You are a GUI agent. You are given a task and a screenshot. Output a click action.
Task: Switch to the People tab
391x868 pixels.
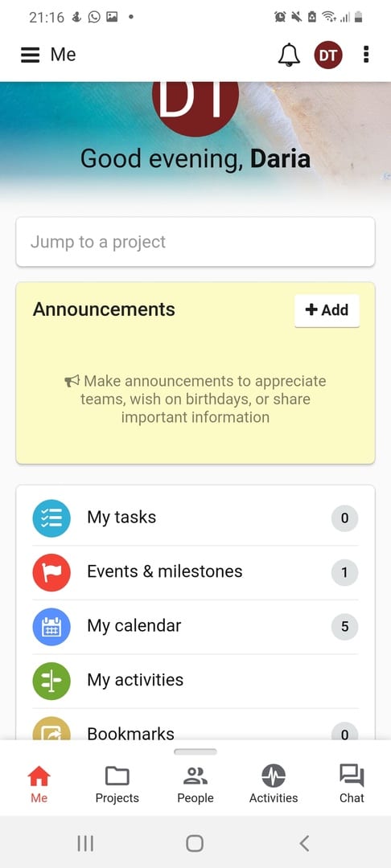coord(195,784)
